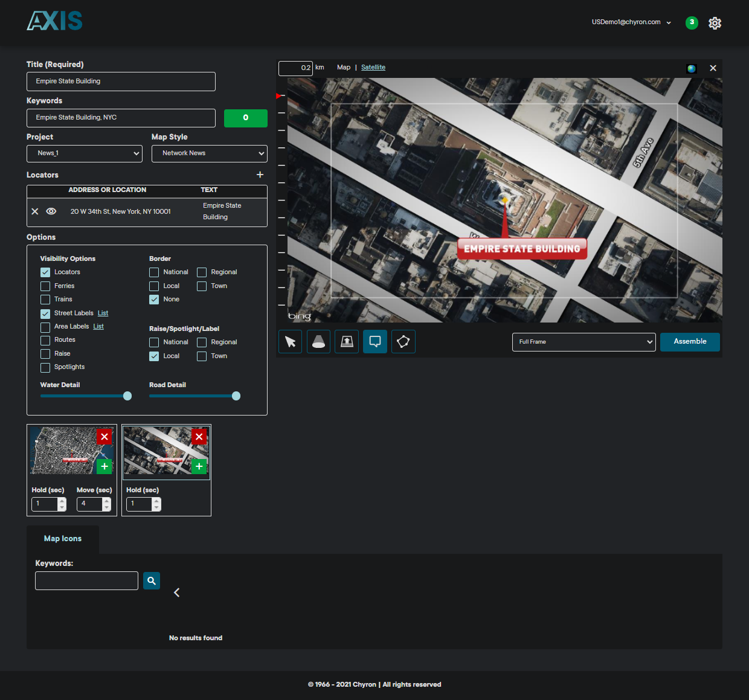The height and width of the screenshot is (700, 749).
Task: Open the Full Frame dropdown
Action: (583, 342)
